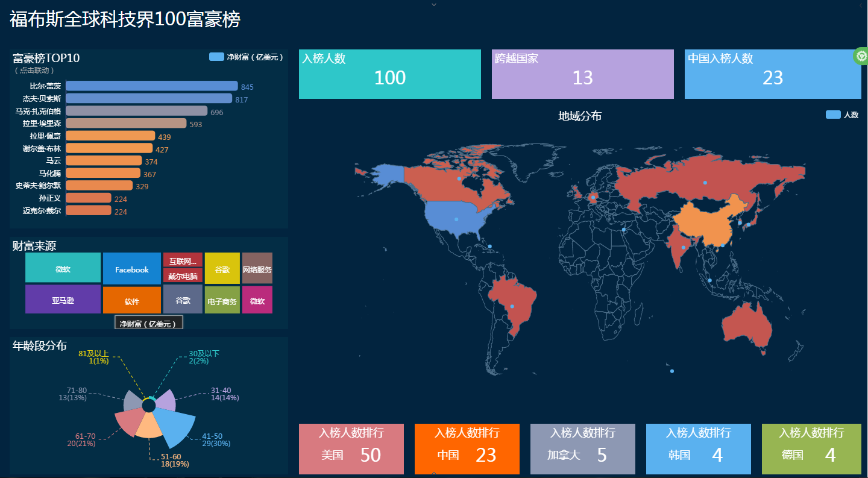Expand the chevron at the top of the dashboard
Viewport: 868px width, 478px height.
pyautogui.click(x=434, y=4)
